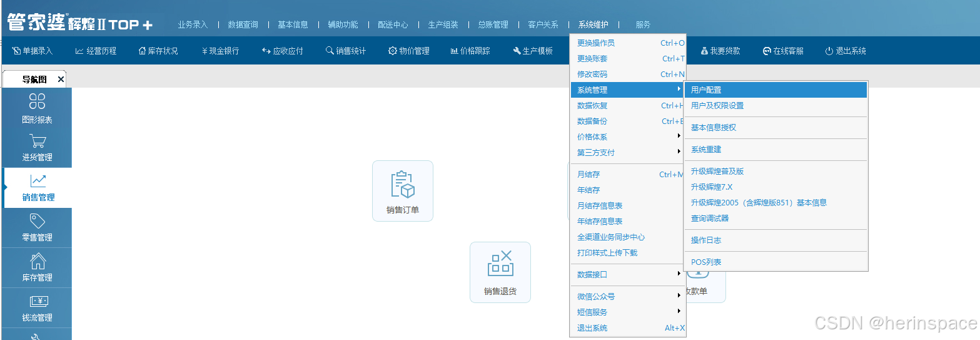Expand the 系统管理 submenu
This screenshot has width=980, height=340.
coord(628,90)
